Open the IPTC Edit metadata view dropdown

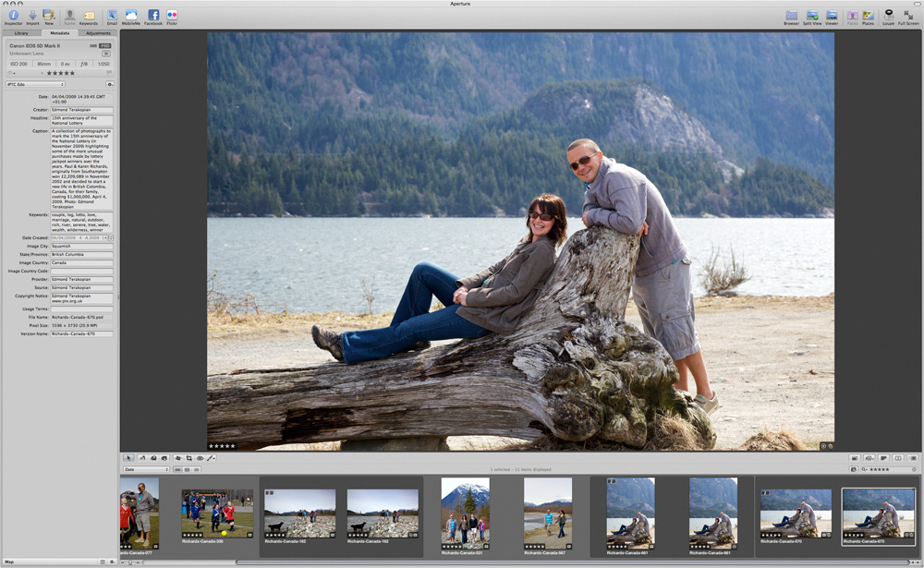pos(35,84)
